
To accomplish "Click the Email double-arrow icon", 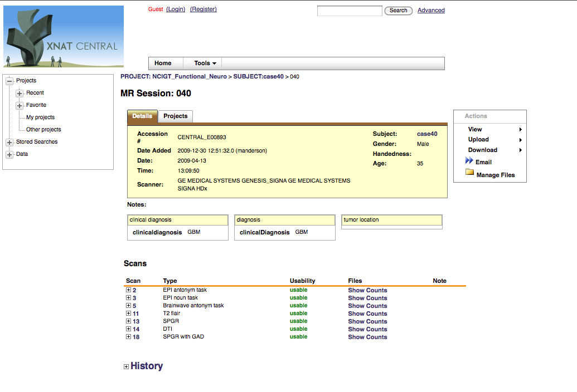I will click(x=469, y=161).
